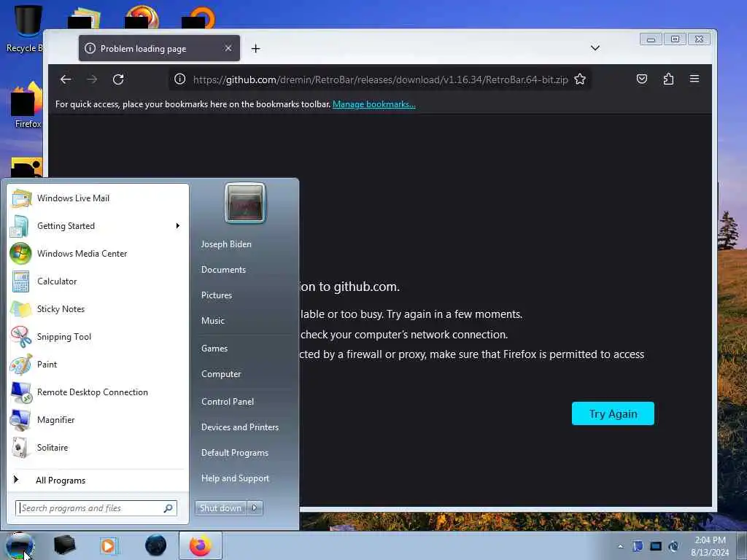This screenshot has height=560, width=747.
Task: Click the Windows Live Mail icon
Action: [x=20, y=198]
